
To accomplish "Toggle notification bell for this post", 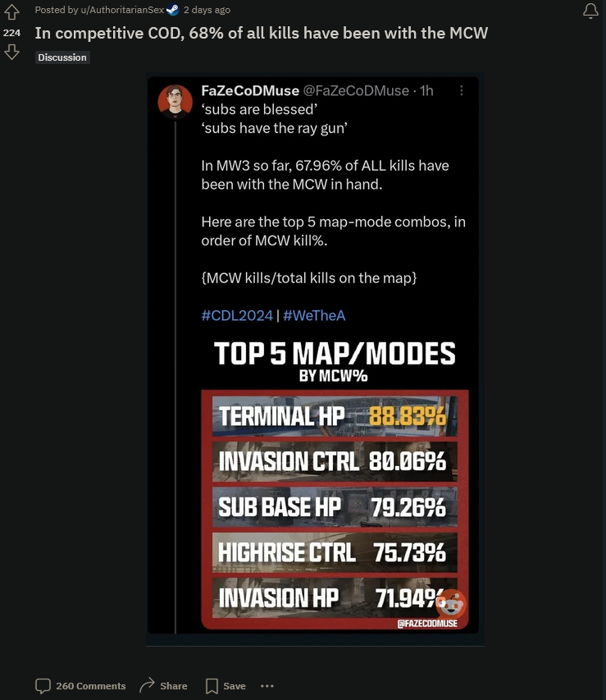I will tap(590, 11).
